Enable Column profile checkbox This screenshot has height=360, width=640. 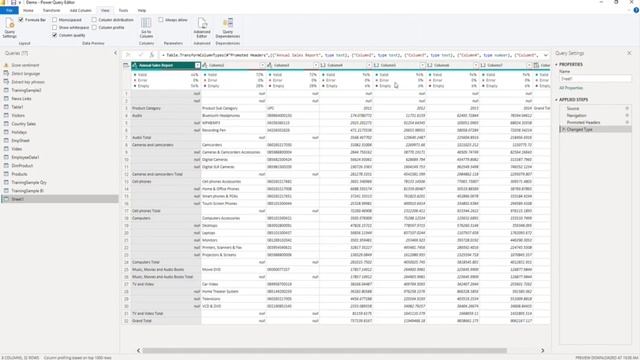(94, 27)
